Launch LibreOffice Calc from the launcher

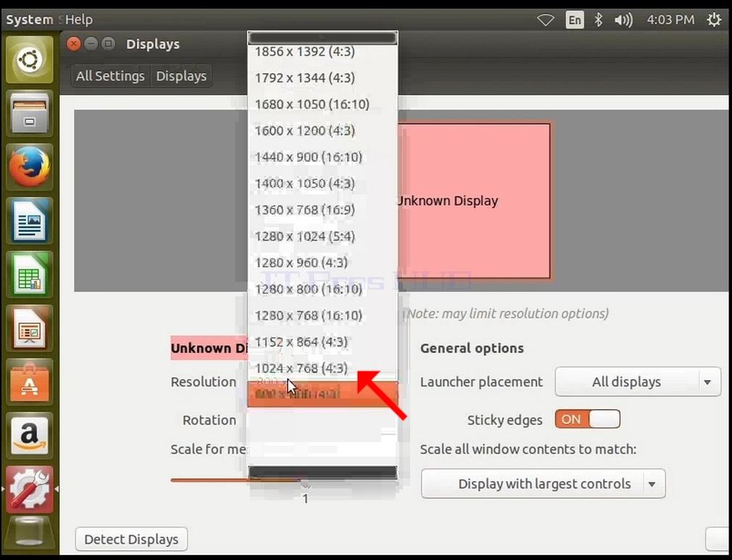30,274
